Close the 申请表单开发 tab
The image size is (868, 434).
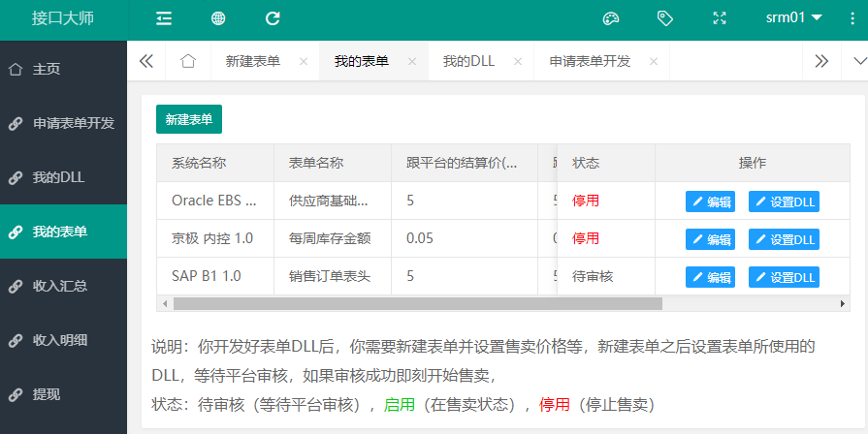tap(654, 61)
